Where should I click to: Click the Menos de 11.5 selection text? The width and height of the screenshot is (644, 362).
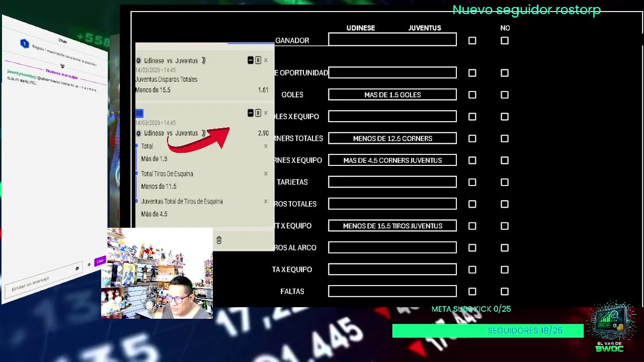point(158,187)
